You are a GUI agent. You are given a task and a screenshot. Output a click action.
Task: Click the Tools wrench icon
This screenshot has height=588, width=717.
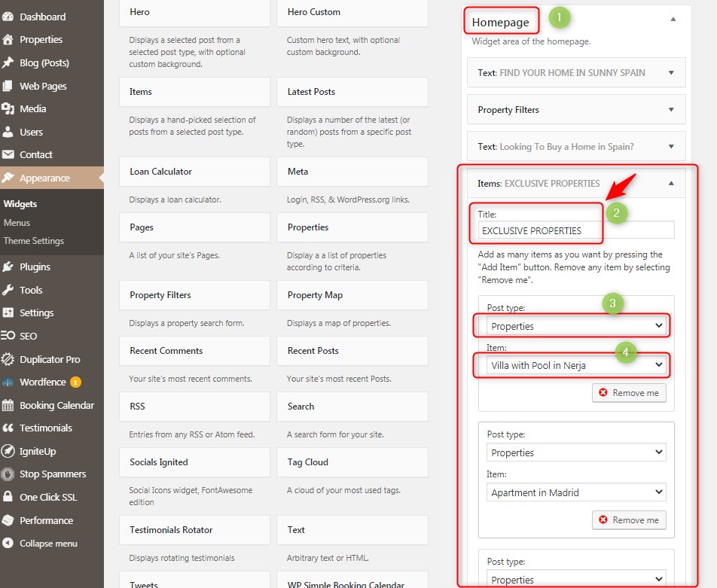[8, 290]
